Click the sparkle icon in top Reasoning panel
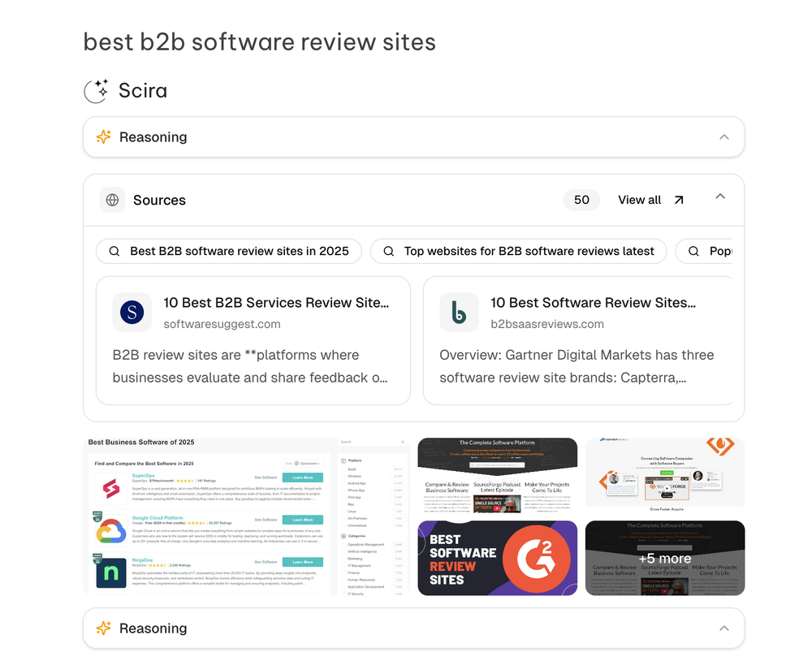 pos(104,136)
